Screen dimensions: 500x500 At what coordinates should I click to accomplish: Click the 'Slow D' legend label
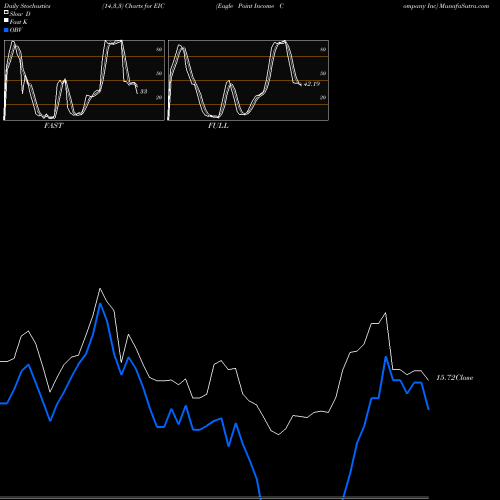tap(20, 14)
